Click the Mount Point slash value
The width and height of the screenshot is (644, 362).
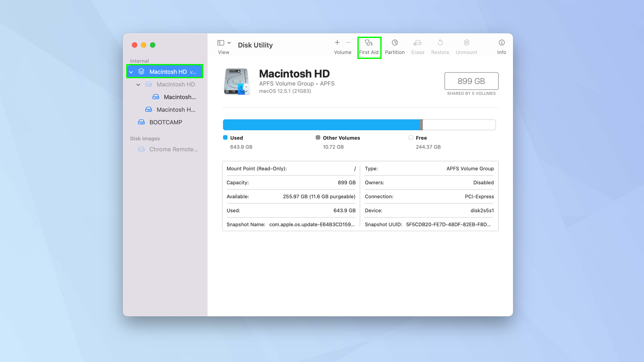[x=355, y=169]
